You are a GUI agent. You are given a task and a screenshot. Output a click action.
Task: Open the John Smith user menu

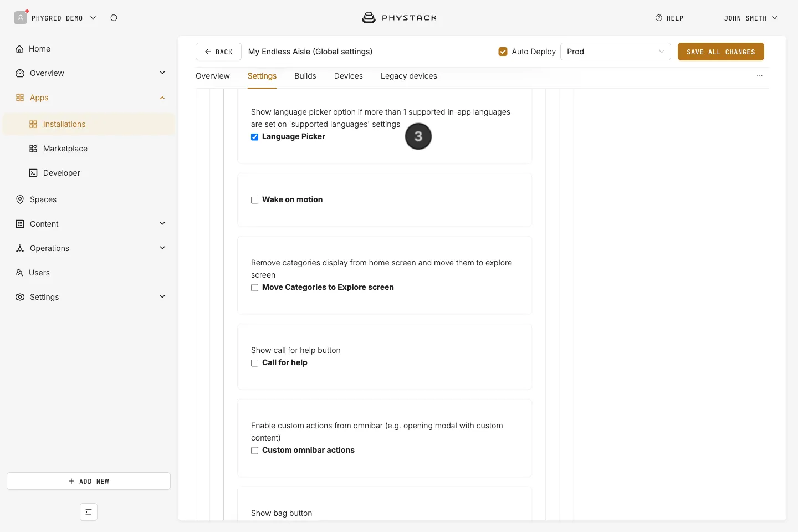click(x=751, y=18)
